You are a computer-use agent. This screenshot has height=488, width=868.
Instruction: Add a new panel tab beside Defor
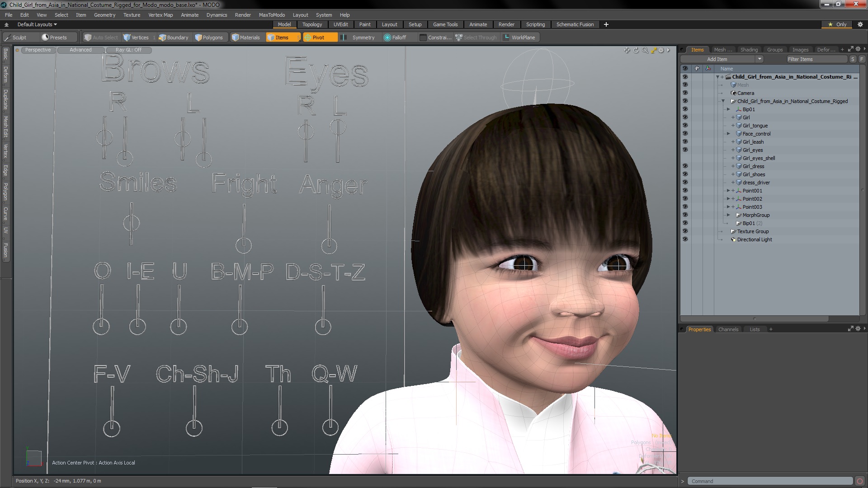[842, 50]
